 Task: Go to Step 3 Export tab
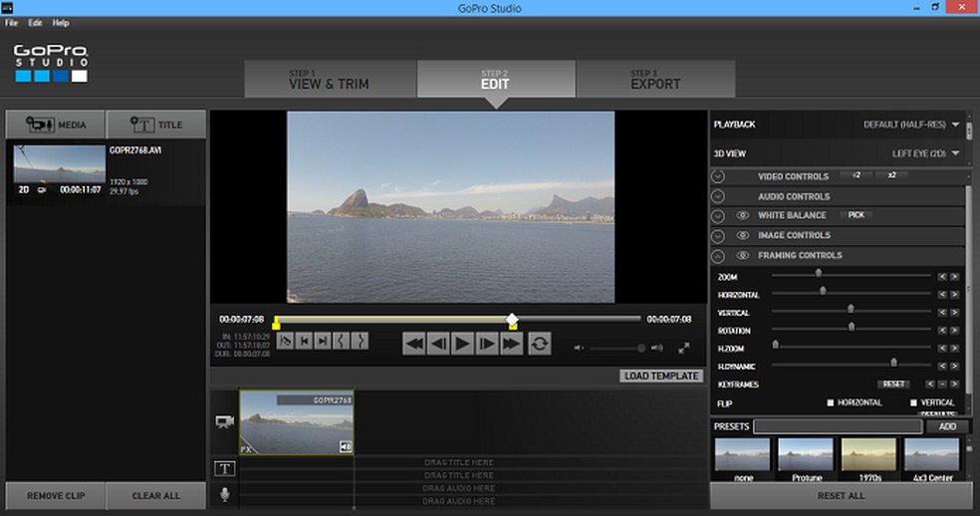pos(655,80)
